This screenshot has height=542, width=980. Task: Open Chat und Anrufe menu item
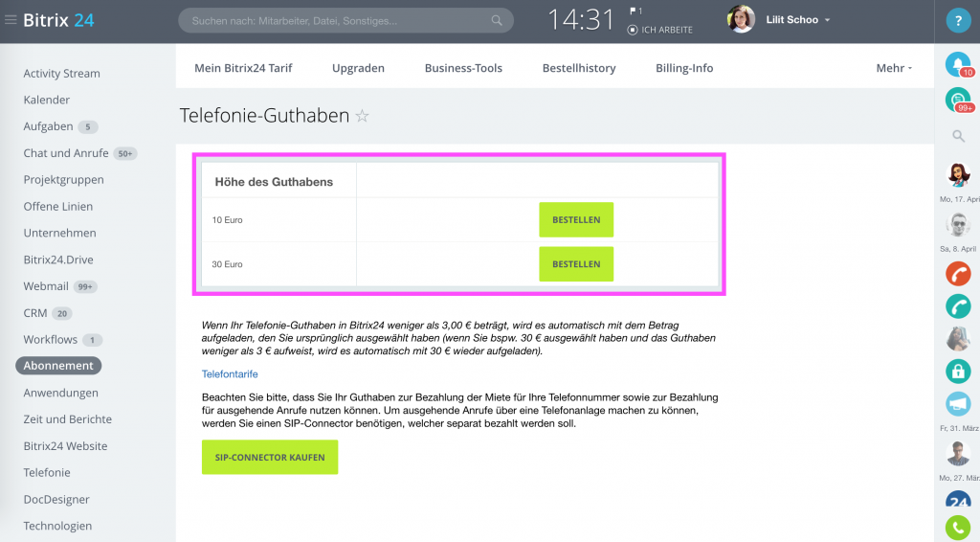tap(66, 153)
